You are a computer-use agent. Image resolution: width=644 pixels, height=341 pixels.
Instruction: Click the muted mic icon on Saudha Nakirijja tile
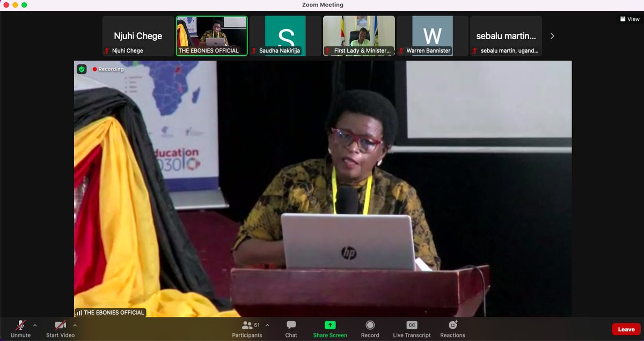pos(254,51)
